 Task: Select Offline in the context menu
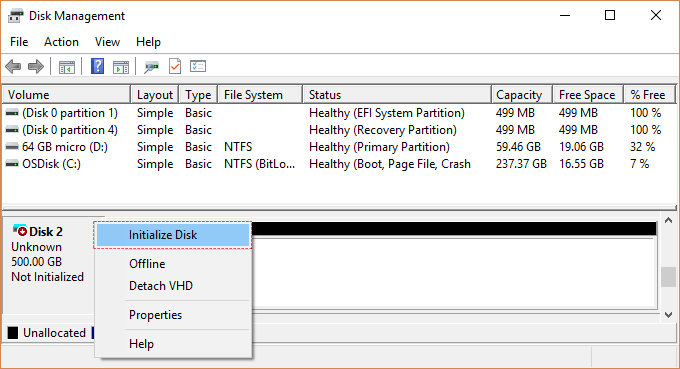173,264
